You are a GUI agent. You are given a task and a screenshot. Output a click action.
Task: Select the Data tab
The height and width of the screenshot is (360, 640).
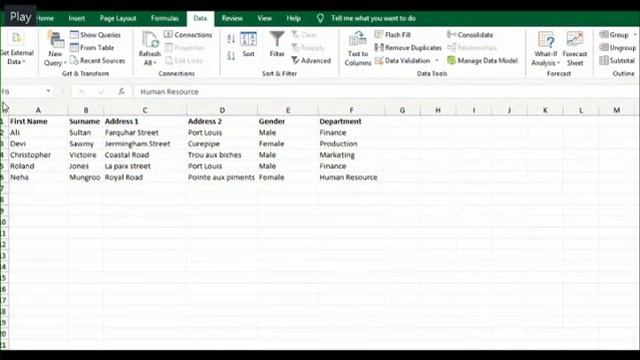click(x=200, y=18)
